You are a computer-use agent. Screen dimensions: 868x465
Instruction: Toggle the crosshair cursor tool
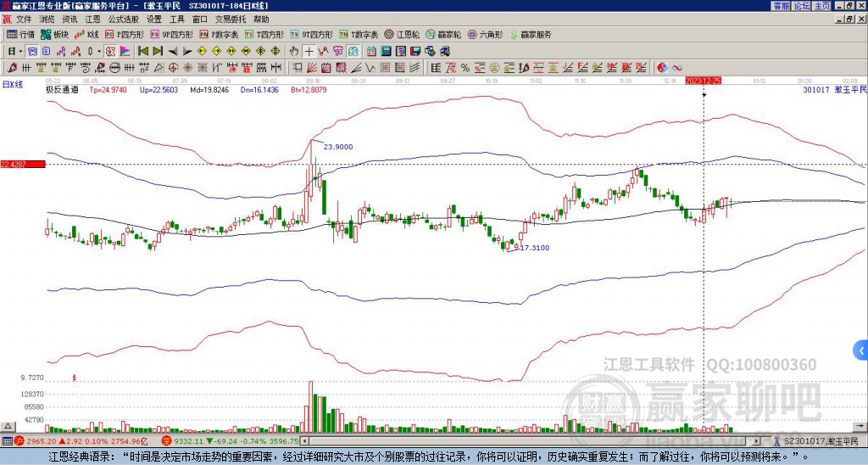point(309,52)
